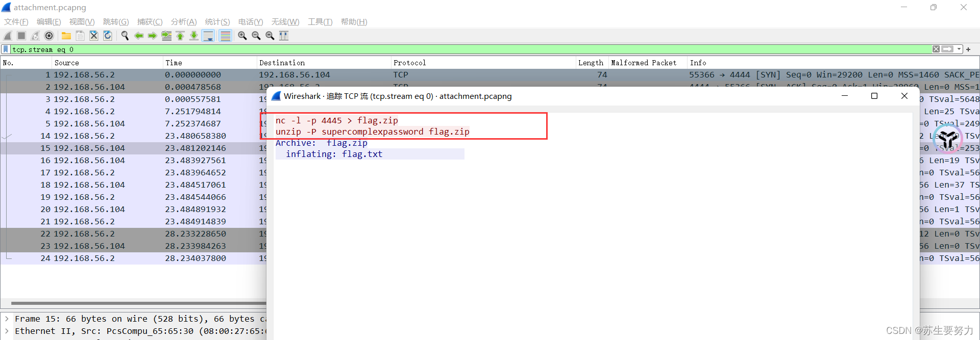Toggle auto-scroll during live capture
This screenshot has width=980, height=340.
pyautogui.click(x=208, y=36)
